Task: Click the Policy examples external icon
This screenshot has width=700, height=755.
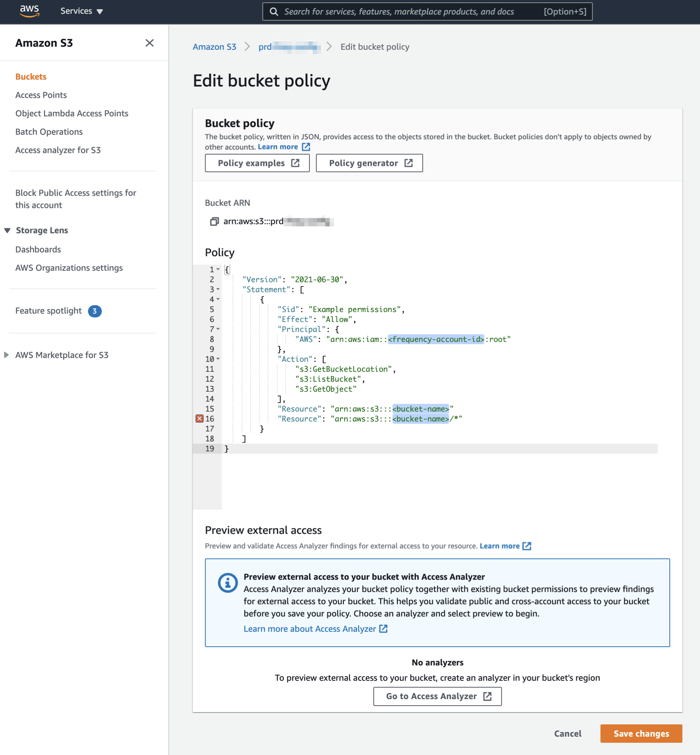Action: click(295, 163)
